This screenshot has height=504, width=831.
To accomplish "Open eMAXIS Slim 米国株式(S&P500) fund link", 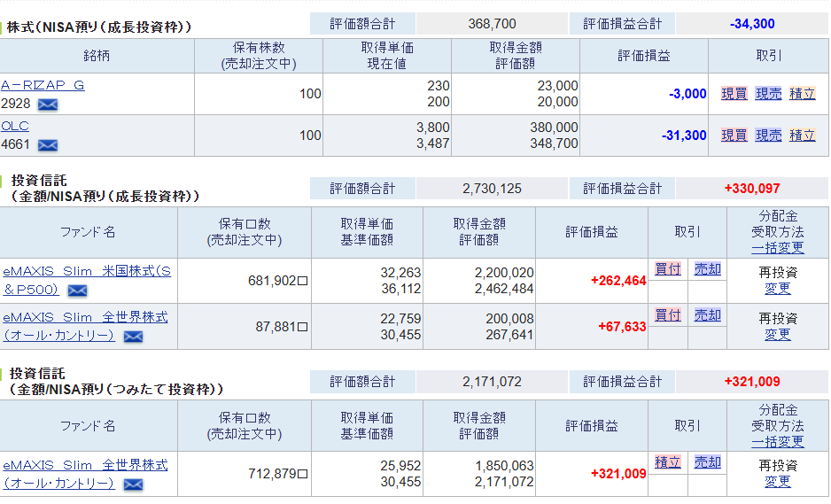I will click(x=86, y=271).
